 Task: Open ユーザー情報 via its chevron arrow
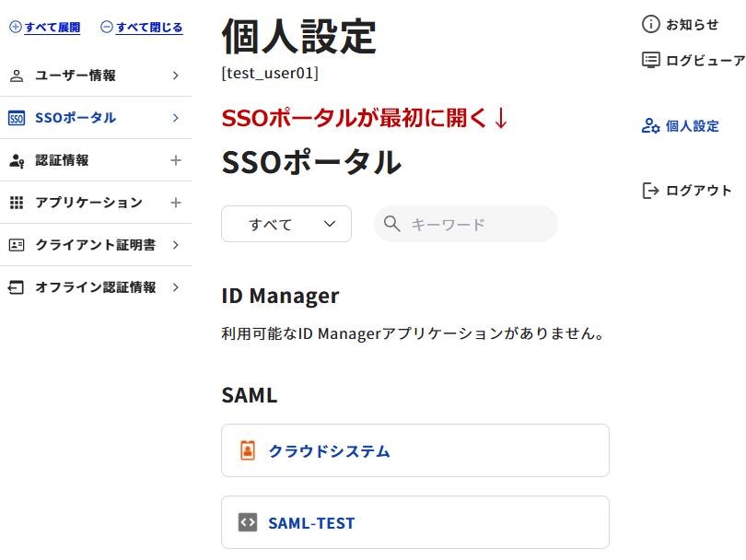pos(176,76)
